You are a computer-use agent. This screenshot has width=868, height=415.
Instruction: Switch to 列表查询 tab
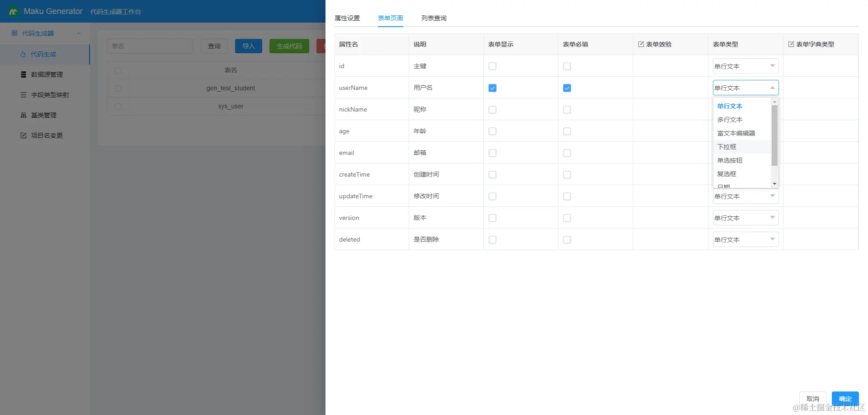click(434, 18)
